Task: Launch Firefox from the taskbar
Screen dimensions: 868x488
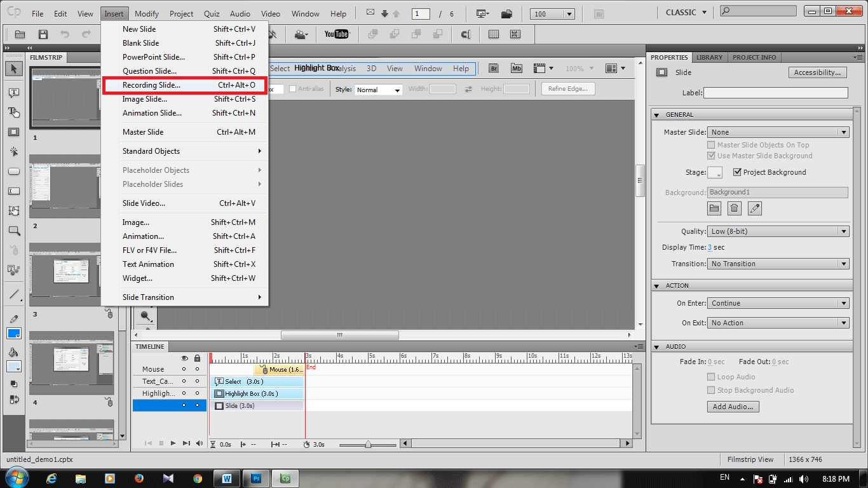Action: [139, 478]
